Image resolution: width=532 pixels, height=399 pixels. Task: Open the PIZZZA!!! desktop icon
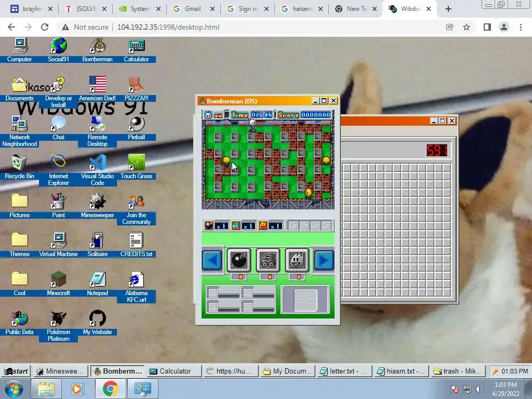137,85
